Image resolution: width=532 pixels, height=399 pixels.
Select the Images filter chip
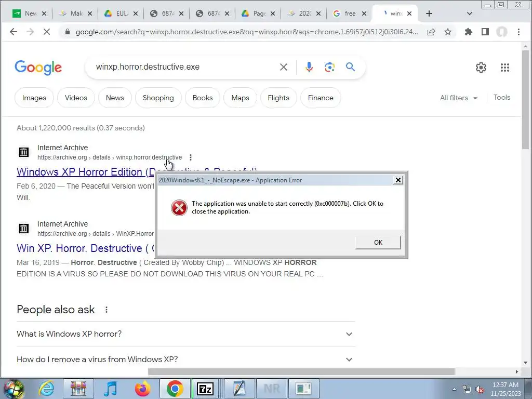point(34,98)
